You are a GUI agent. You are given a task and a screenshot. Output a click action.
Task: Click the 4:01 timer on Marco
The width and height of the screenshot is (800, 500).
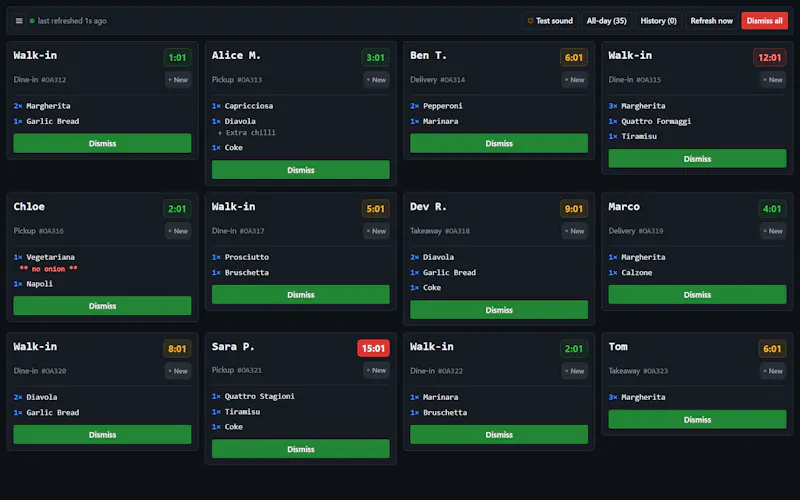tap(772, 209)
